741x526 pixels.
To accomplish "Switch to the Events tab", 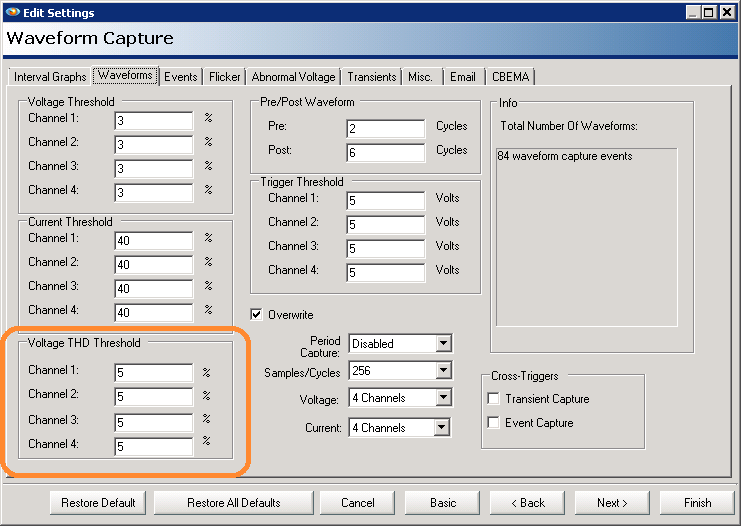I will [181, 77].
